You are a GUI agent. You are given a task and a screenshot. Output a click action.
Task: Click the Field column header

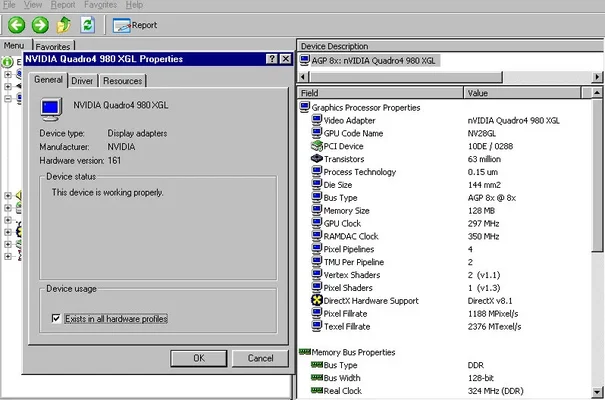coord(380,93)
